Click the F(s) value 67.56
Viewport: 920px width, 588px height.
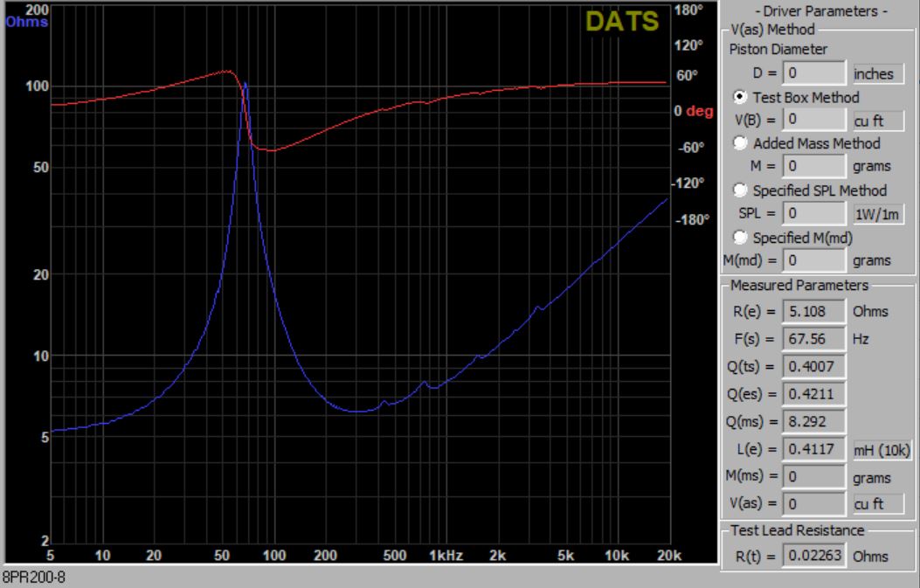(813, 339)
